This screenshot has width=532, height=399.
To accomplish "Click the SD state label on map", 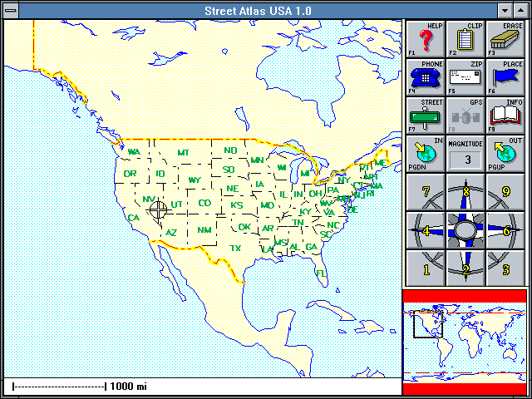I will click(229, 170).
